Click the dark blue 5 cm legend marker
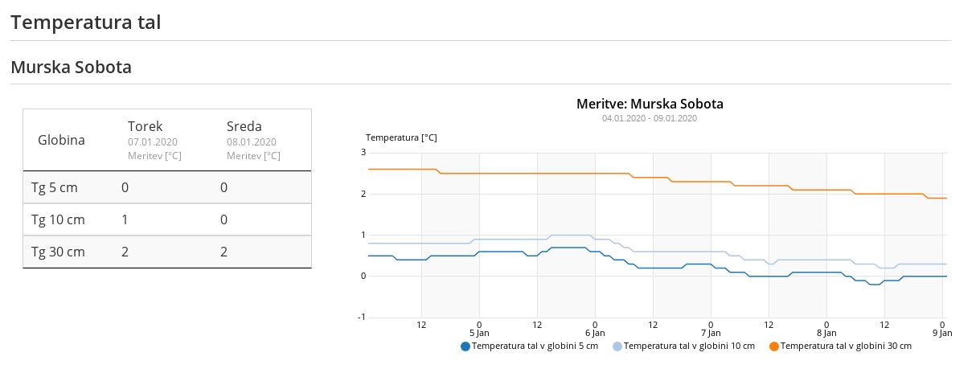Screen dimensions: 980x373 [465, 346]
